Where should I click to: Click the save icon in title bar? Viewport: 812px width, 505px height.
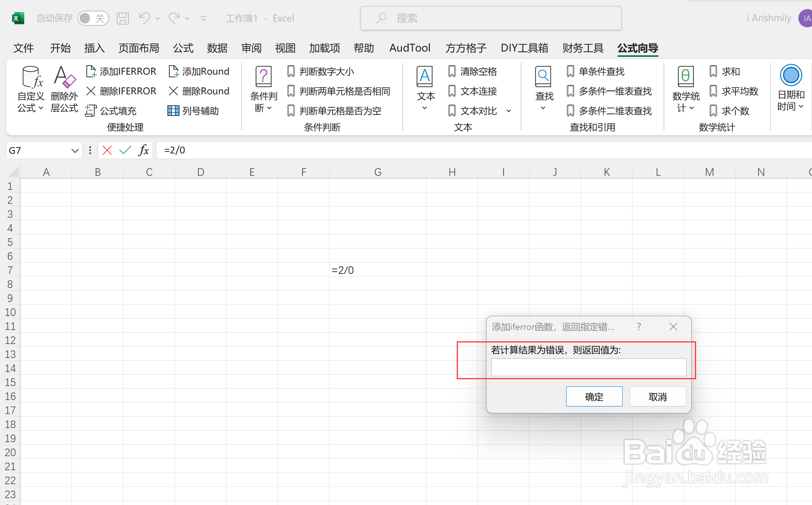[123, 18]
